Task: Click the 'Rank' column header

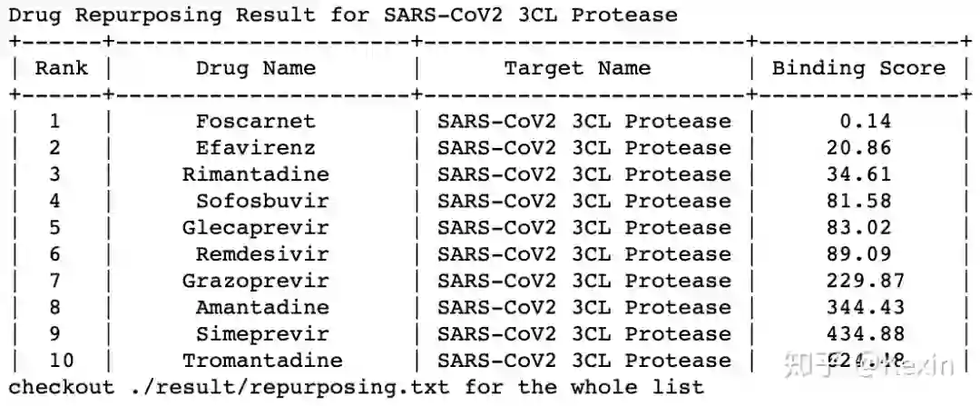Action: tap(62, 68)
